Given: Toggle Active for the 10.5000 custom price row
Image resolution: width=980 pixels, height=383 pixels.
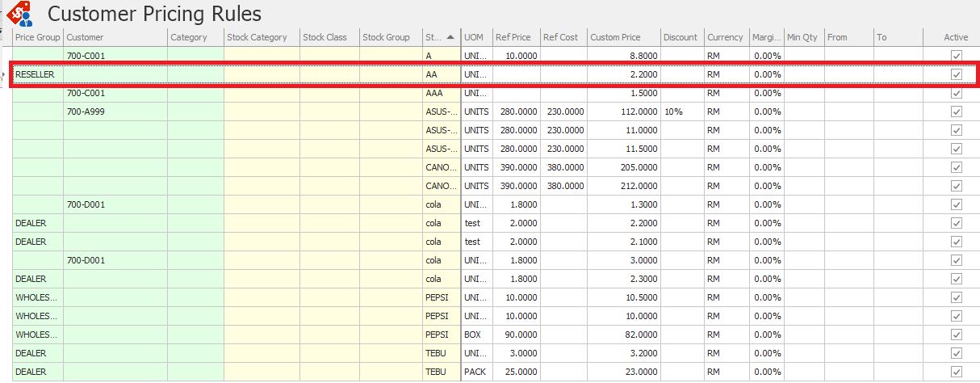Looking at the screenshot, I should click(x=957, y=297).
